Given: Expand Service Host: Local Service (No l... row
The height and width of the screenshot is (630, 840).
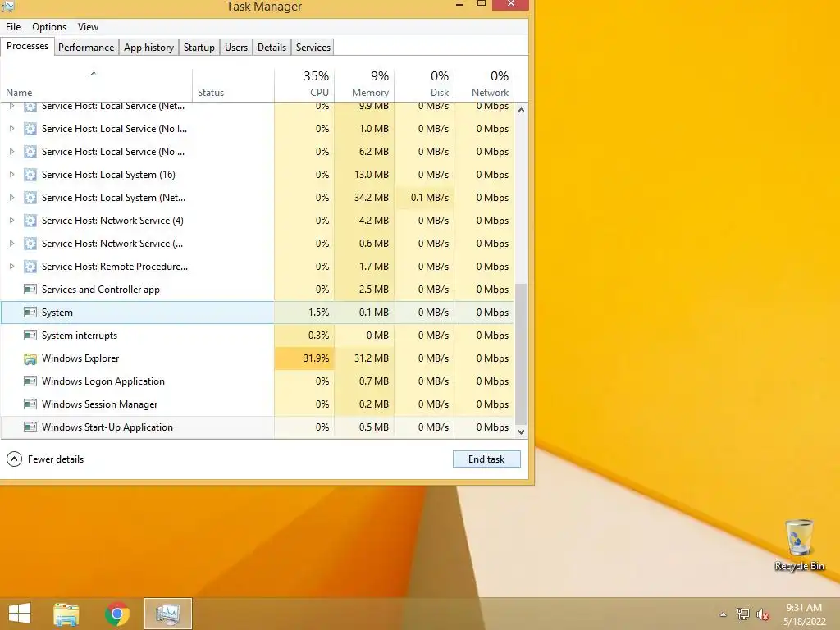Looking at the screenshot, I should click(11, 129).
